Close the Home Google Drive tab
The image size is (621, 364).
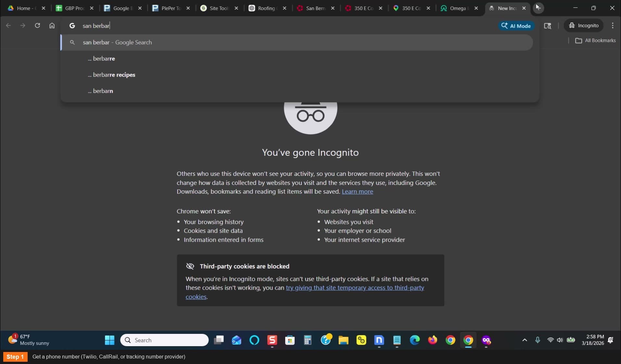[44, 8]
